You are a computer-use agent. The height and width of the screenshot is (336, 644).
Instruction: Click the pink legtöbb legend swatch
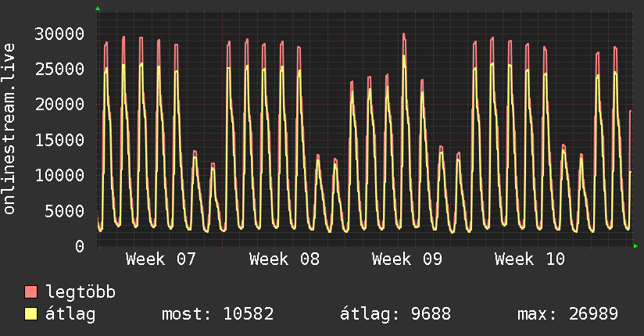click(30, 291)
